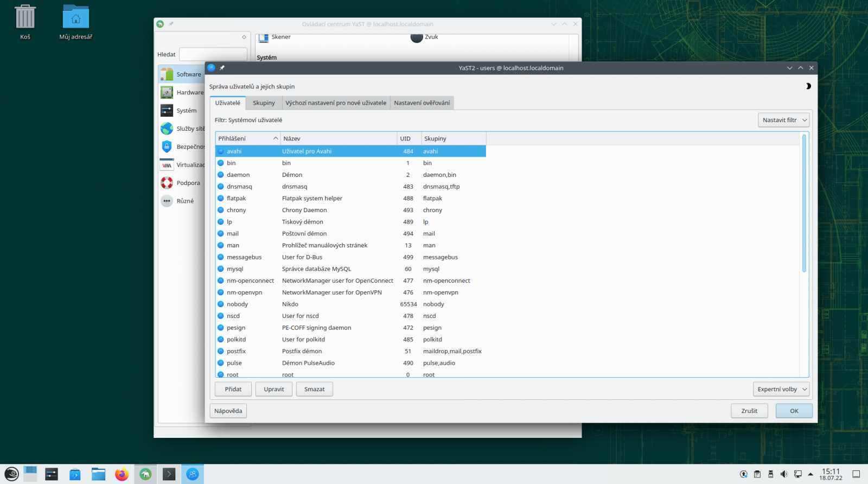868x484 pixels.
Task: Sort by Název column header
Action: tap(339, 138)
